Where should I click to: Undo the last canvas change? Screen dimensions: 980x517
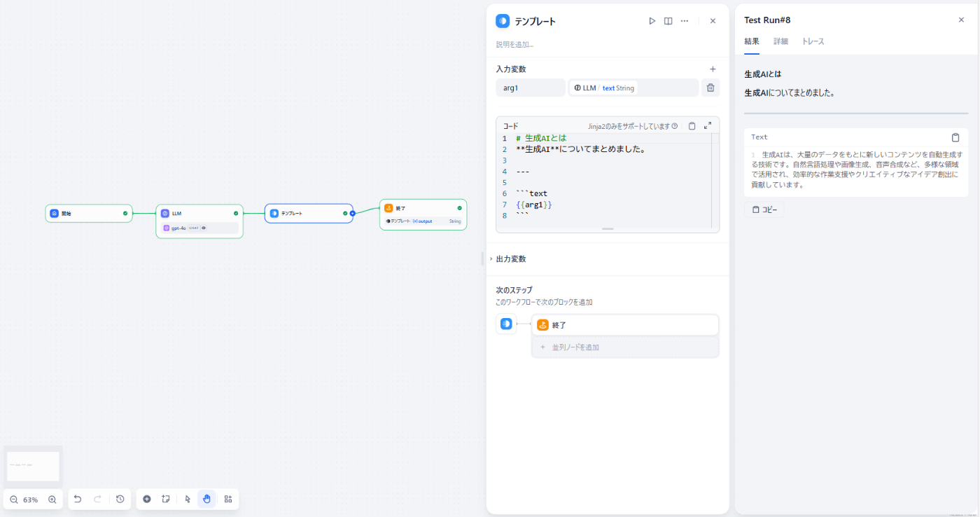click(x=78, y=499)
